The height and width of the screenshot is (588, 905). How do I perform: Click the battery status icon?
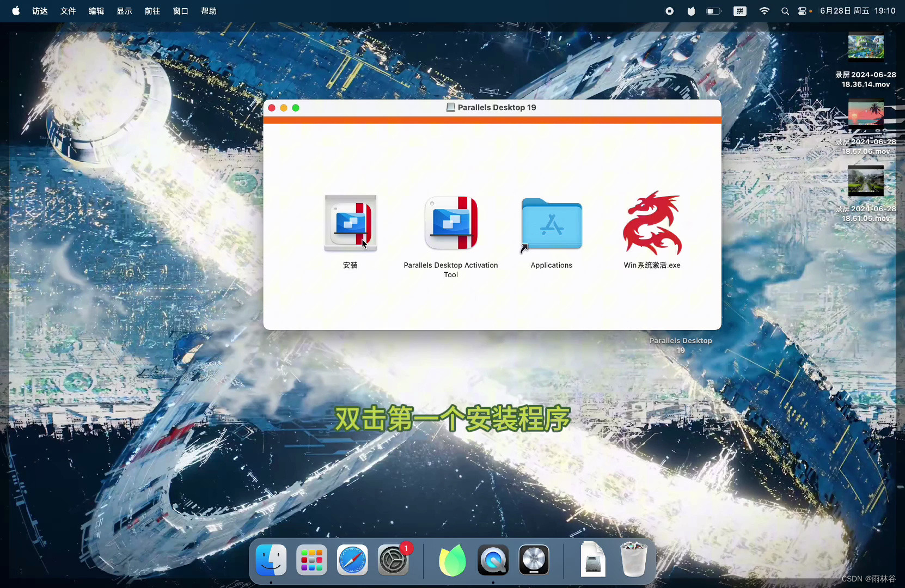714,11
